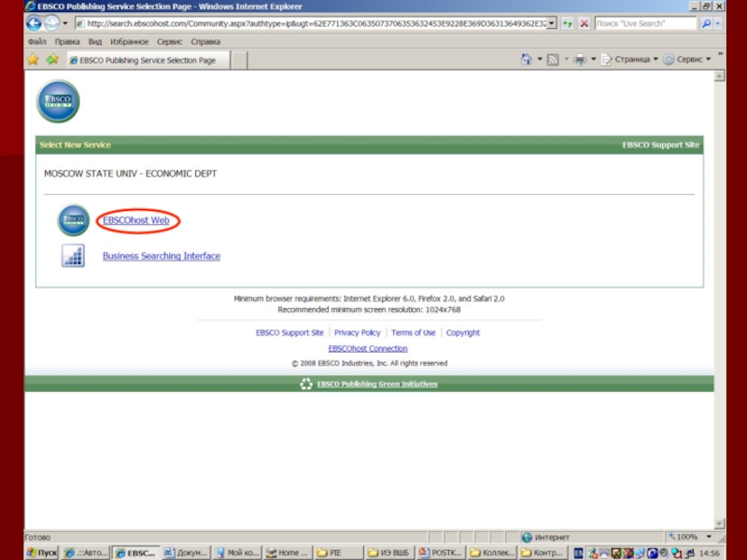The image size is (747, 560).
Task: Click the 14:56 system clock
Action: pyautogui.click(x=710, y=553)
